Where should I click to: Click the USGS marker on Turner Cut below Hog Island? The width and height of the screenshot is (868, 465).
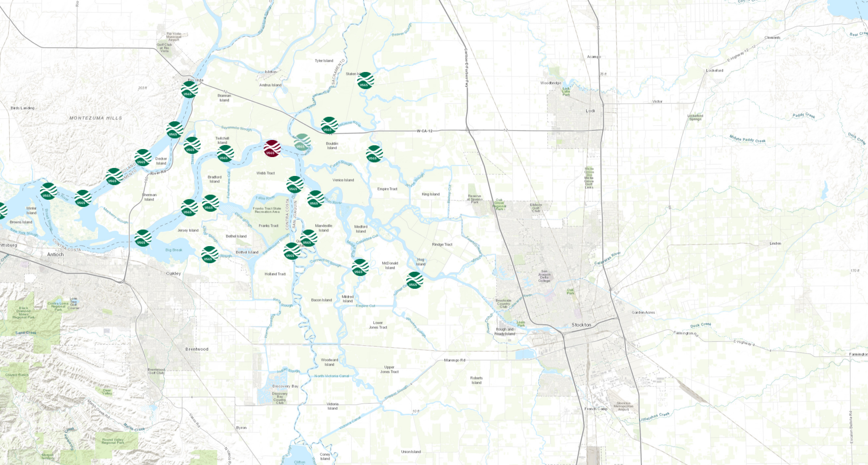pyautogui.click(x=415, y=280)
